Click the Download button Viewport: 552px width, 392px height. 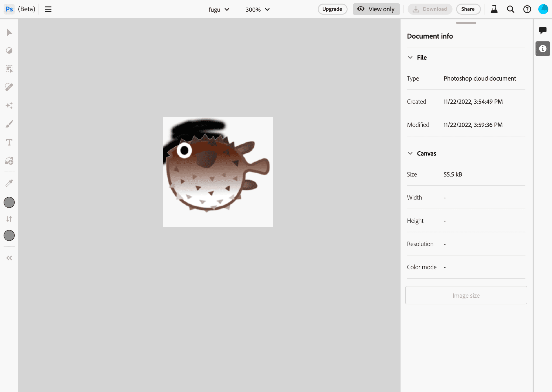tap(429, 9)
